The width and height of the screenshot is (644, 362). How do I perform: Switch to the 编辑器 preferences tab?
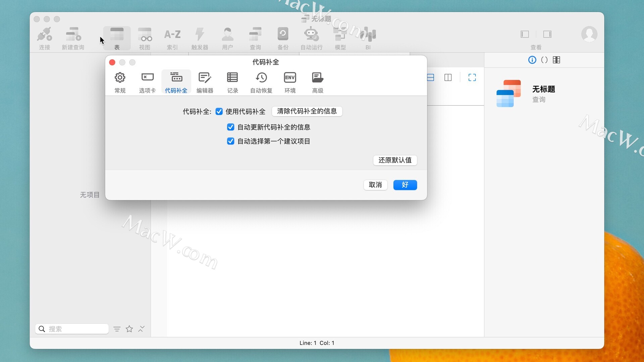pos(205,82)
